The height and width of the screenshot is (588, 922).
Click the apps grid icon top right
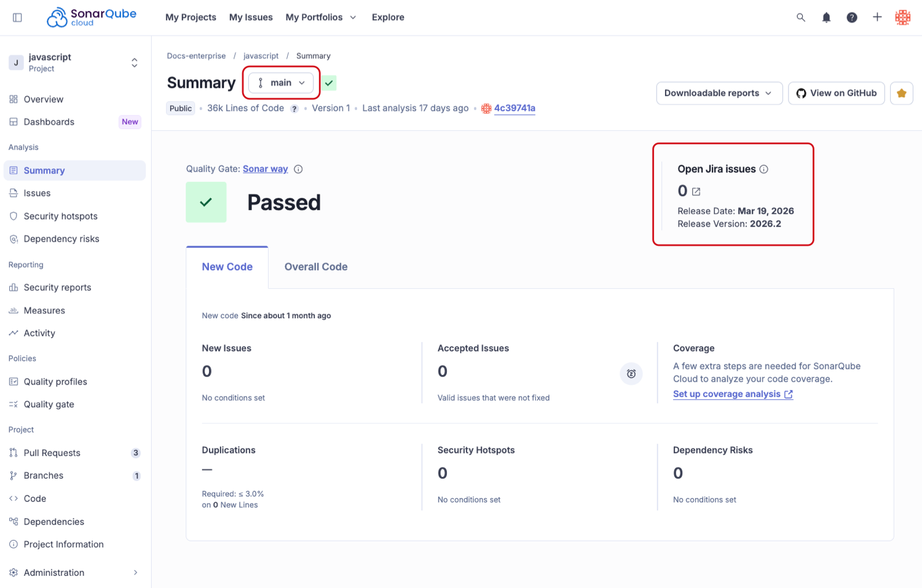tap(902, 17)
